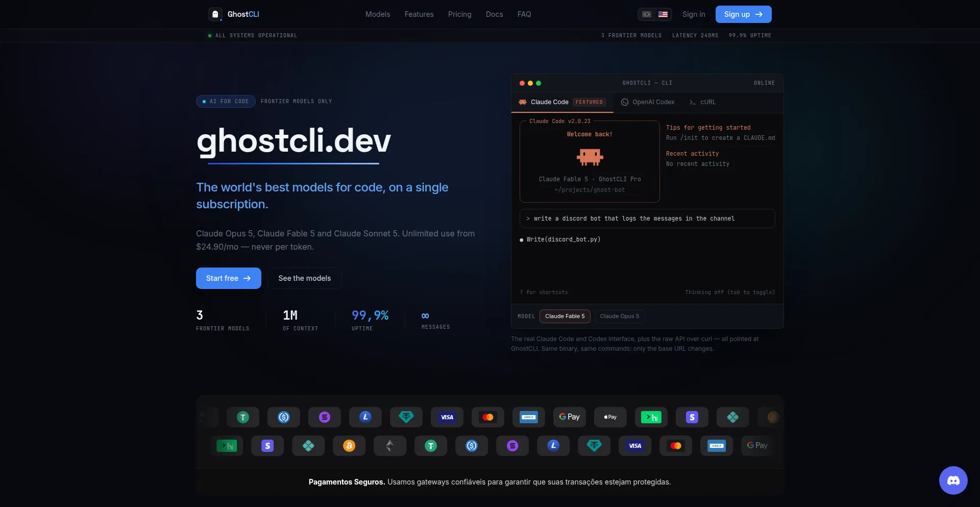Switch language with the US flag
980x507 pixels.
pyautogui.click(x=663, y=14)
